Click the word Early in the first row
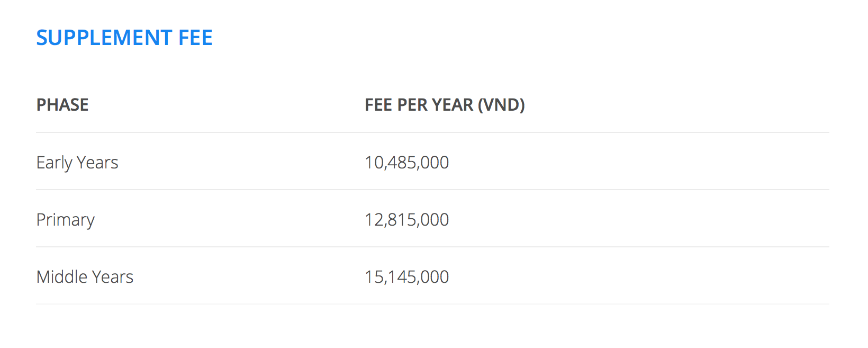 coord(54,163)
